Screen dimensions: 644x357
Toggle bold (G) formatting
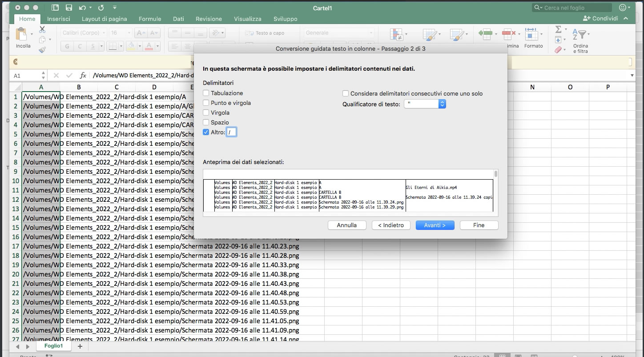pyautogui.click(x=67, y=46)
